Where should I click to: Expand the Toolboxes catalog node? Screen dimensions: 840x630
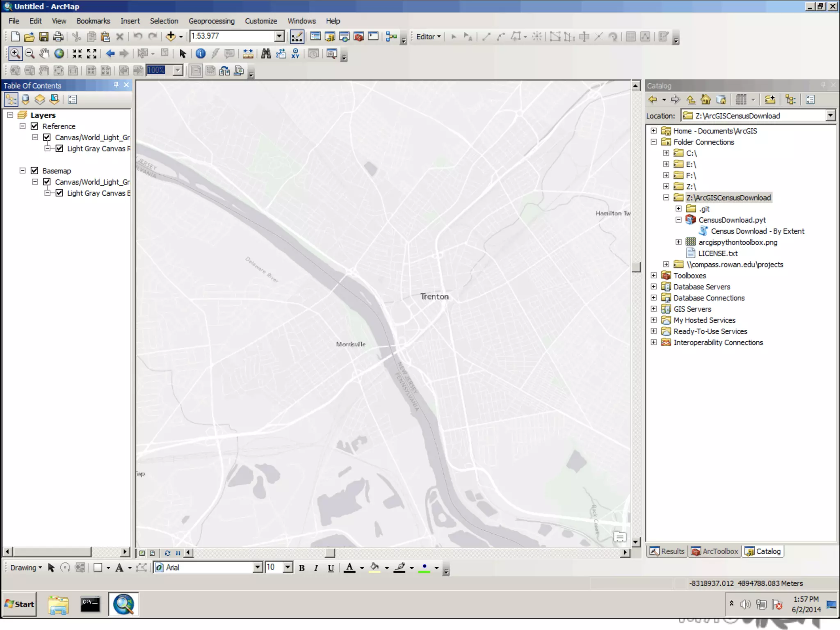(654, 276)
